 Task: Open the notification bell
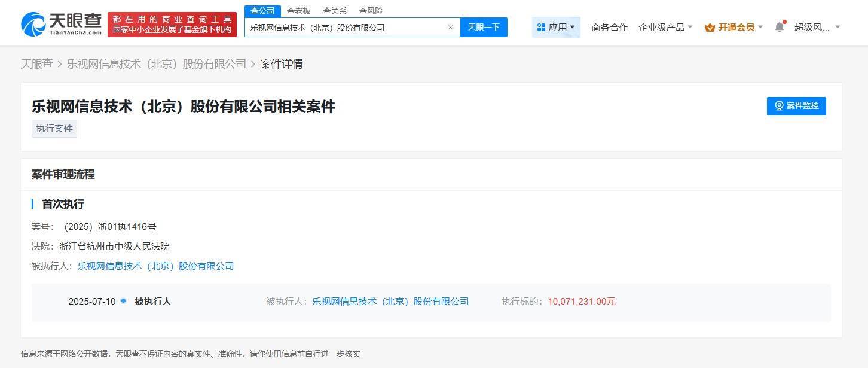pyautogui.click(x=780, y=27)
